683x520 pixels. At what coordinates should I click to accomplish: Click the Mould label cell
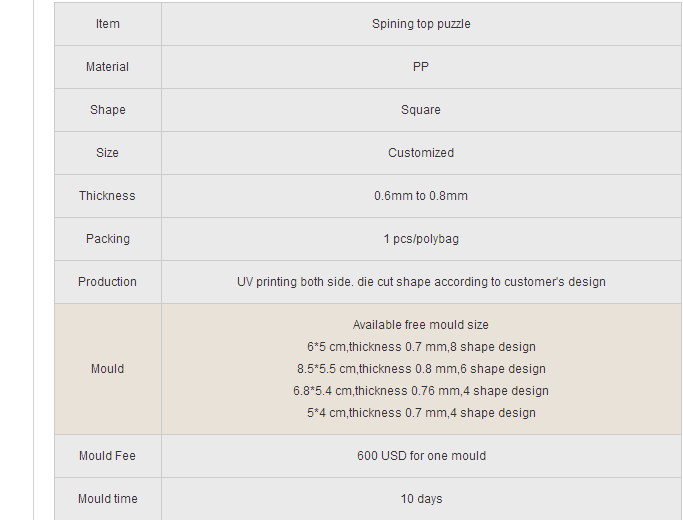point(108,369)
